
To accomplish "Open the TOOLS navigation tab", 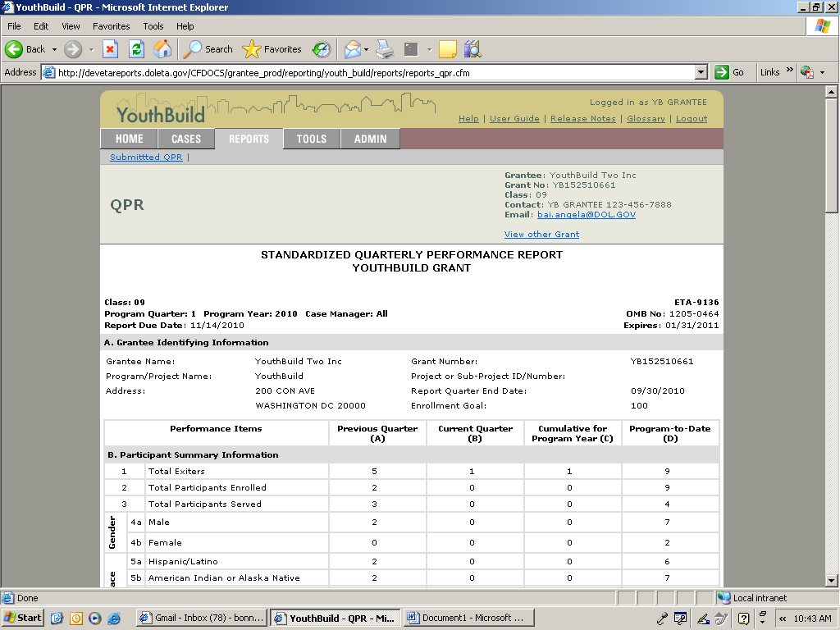I will pos(312,139).
